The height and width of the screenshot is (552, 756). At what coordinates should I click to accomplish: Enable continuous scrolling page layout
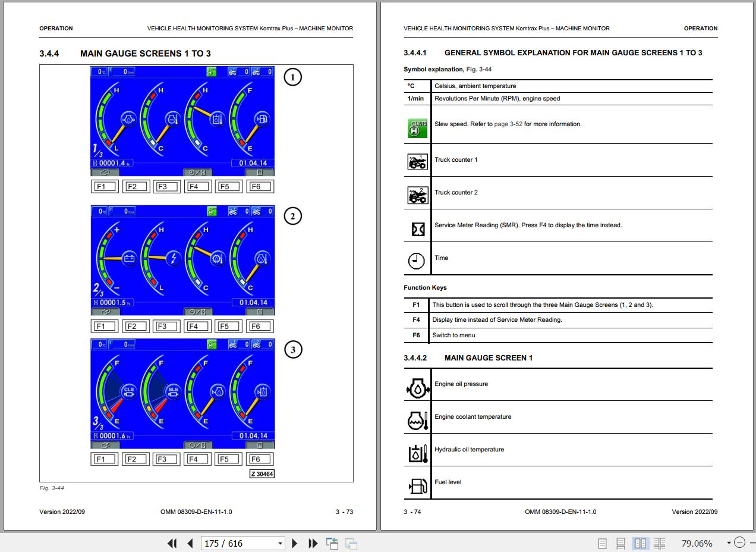[620, 543]
